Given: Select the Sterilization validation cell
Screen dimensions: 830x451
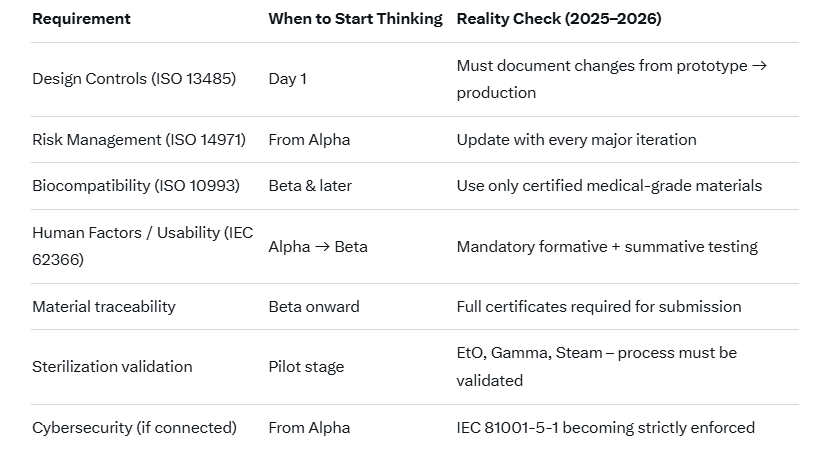Looking at the screenshot, I should click(x=112, y=367).
